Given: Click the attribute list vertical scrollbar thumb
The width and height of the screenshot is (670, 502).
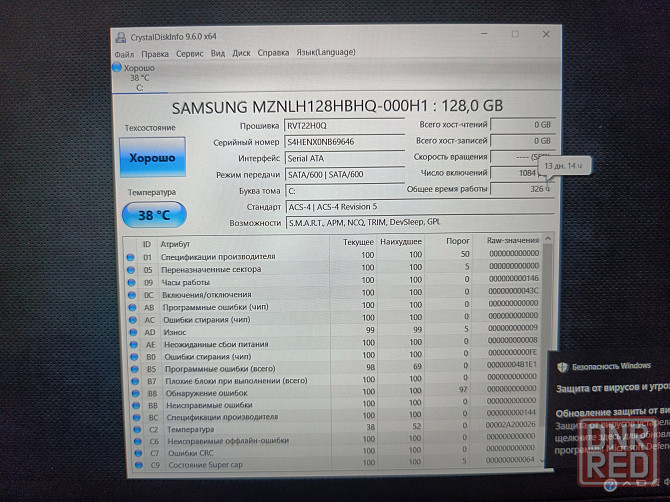Looking at the screenshot, I should coord(546,335).
